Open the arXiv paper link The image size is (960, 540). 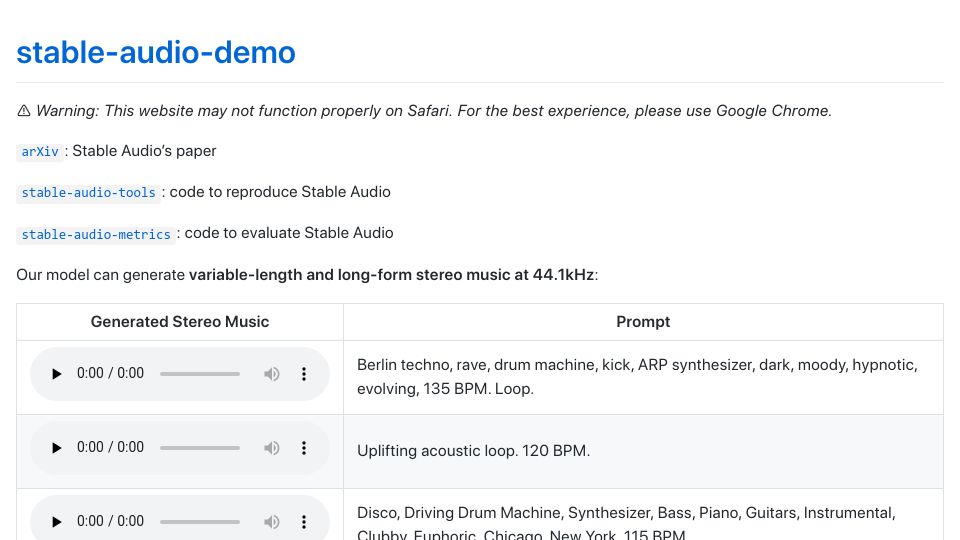click(40, 151)
